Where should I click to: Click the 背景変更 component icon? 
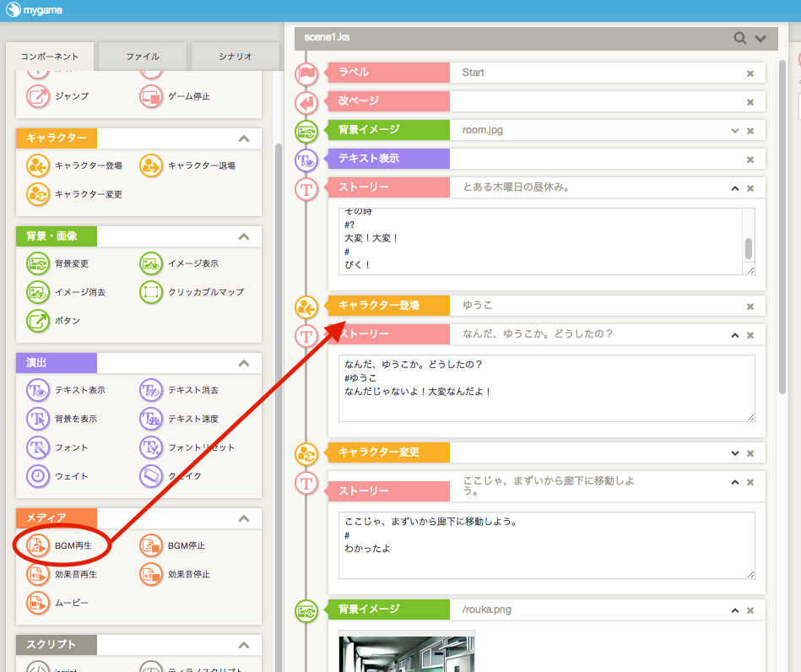(38, 263)
